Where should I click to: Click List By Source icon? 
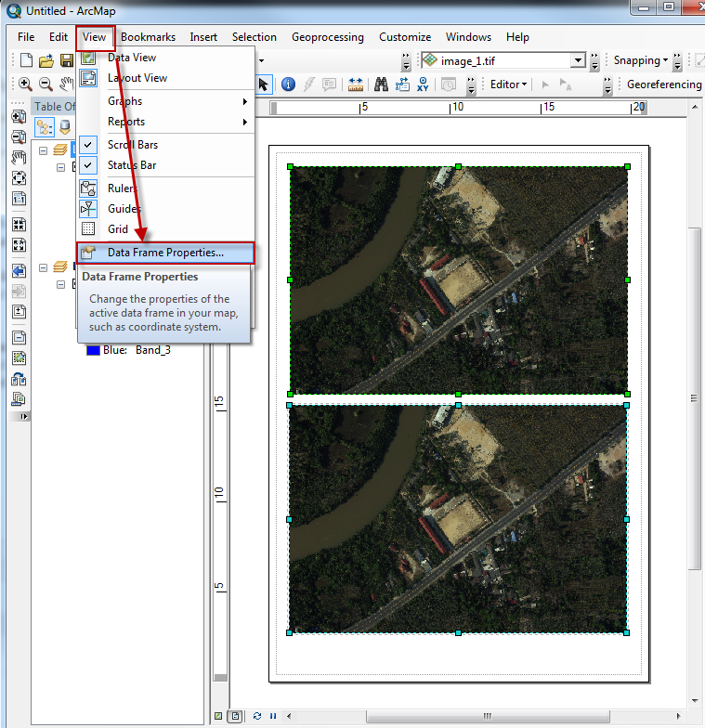coord(65,126)
